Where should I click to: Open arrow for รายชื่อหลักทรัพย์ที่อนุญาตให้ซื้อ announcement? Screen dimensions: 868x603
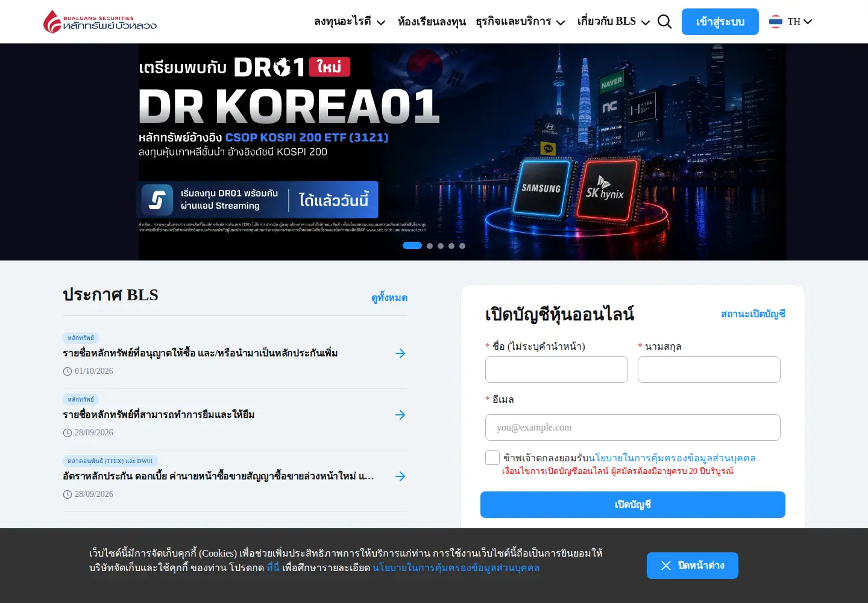point(400,353)
